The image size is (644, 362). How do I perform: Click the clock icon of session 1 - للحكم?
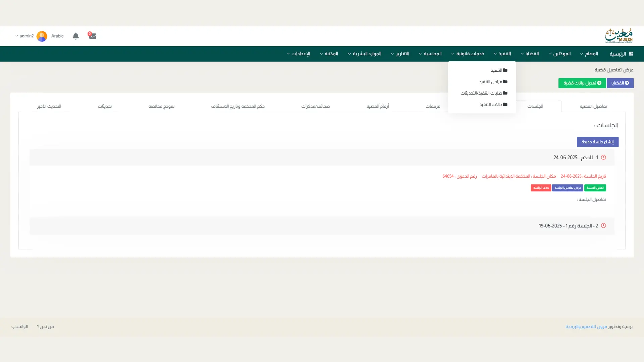coord(603,157)
